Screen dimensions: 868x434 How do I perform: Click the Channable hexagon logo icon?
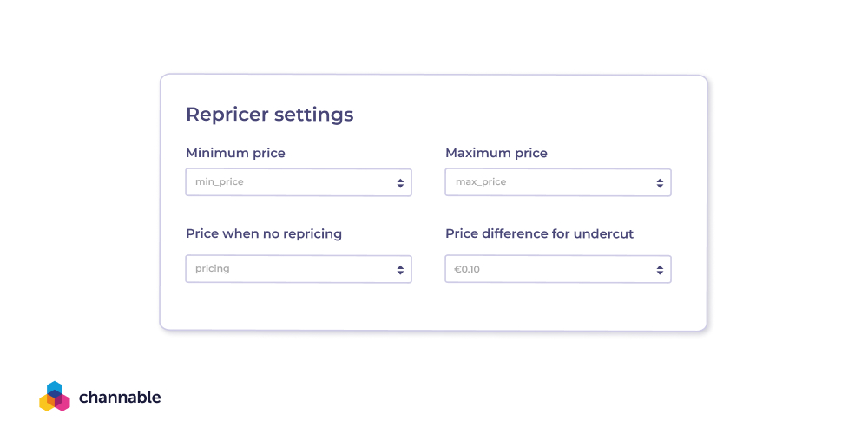pos(55,397)
